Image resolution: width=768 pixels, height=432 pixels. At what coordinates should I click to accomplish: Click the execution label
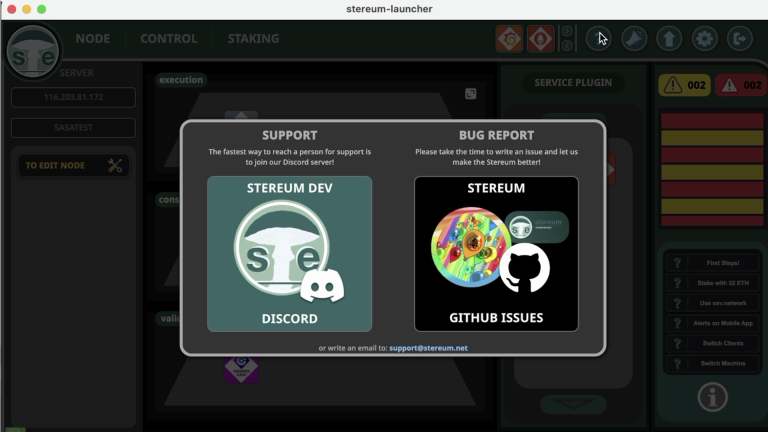(x=181, y=80)
